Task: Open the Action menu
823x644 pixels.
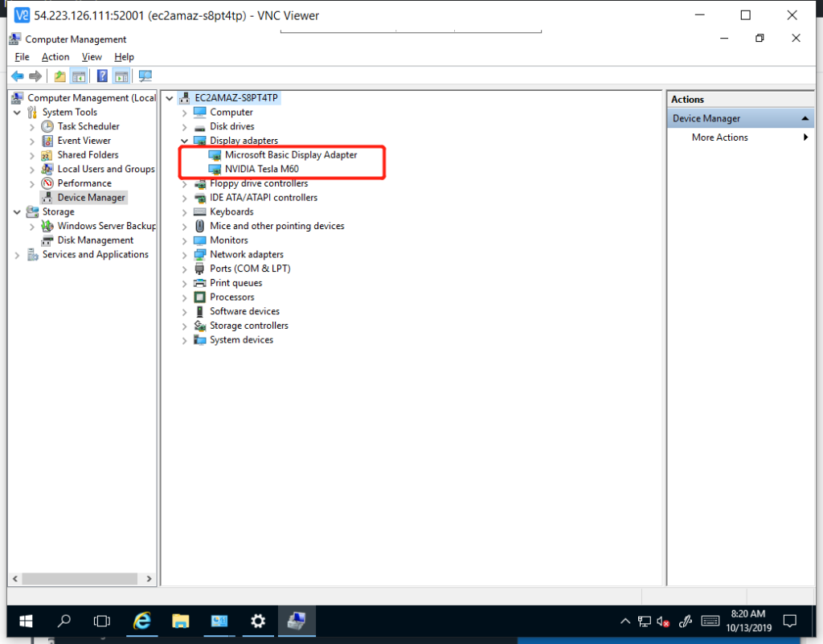Action: pos(55,57)
